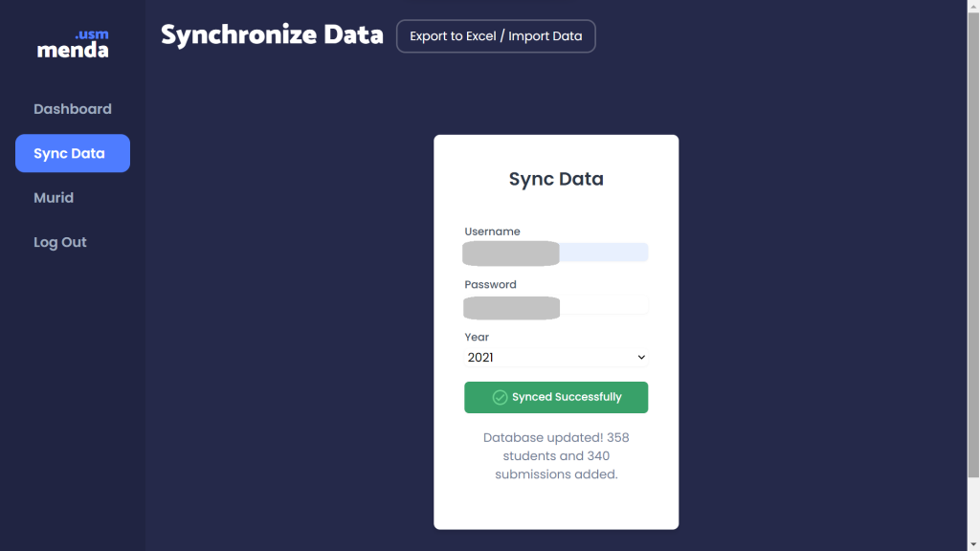Focus the Password input field
The height and width of the screenshot is (551, 980).
point(556,305)
